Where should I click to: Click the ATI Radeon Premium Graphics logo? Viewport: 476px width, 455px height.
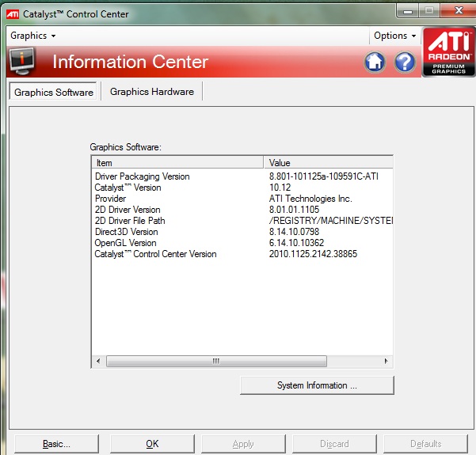tap(448, 53)
